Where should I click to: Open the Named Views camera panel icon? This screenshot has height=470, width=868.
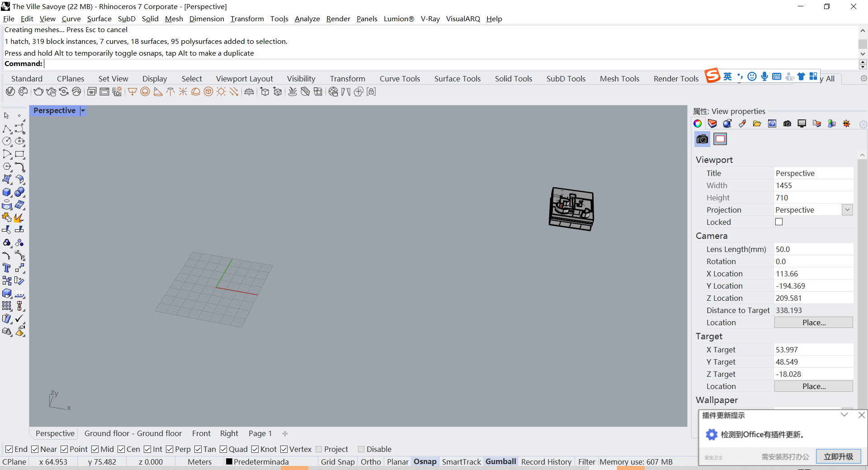787,123
